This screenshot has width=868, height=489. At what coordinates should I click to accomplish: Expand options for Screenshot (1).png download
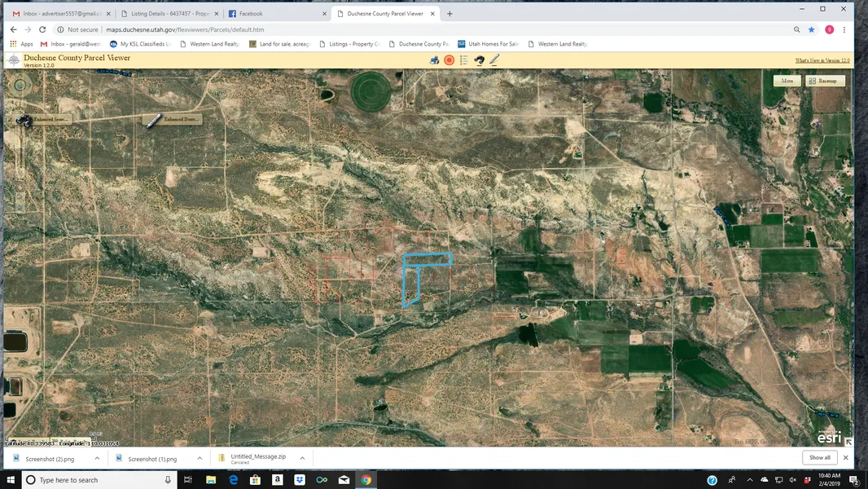(x=199, y=458)
